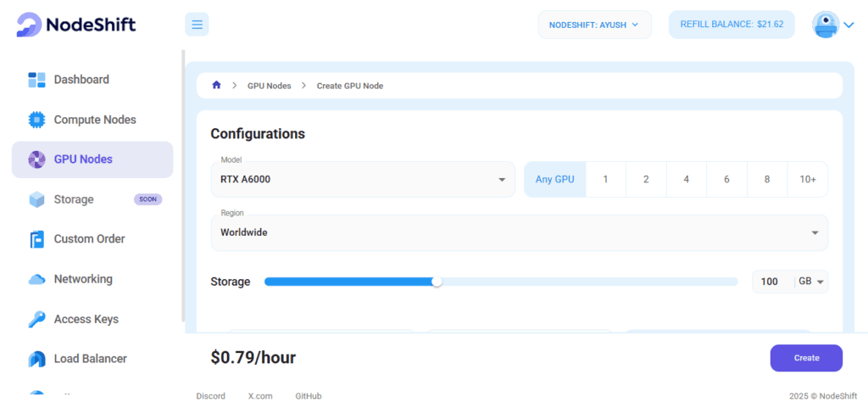868x408 pixels.
Task: Click the Access Keys key icon
Action: [36, 320]
